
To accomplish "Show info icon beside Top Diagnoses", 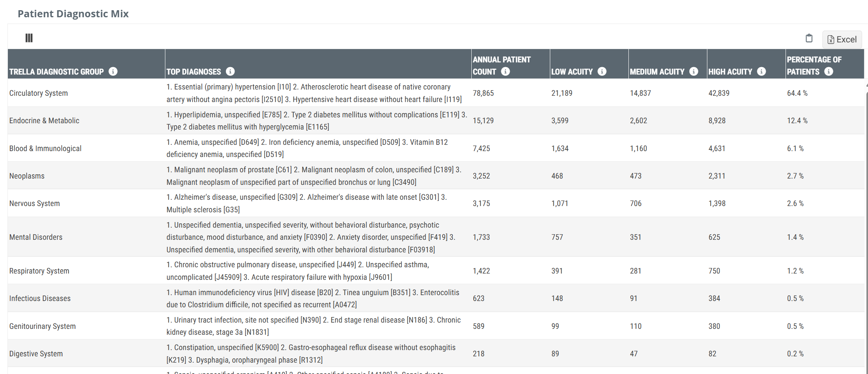I will 231,71.
